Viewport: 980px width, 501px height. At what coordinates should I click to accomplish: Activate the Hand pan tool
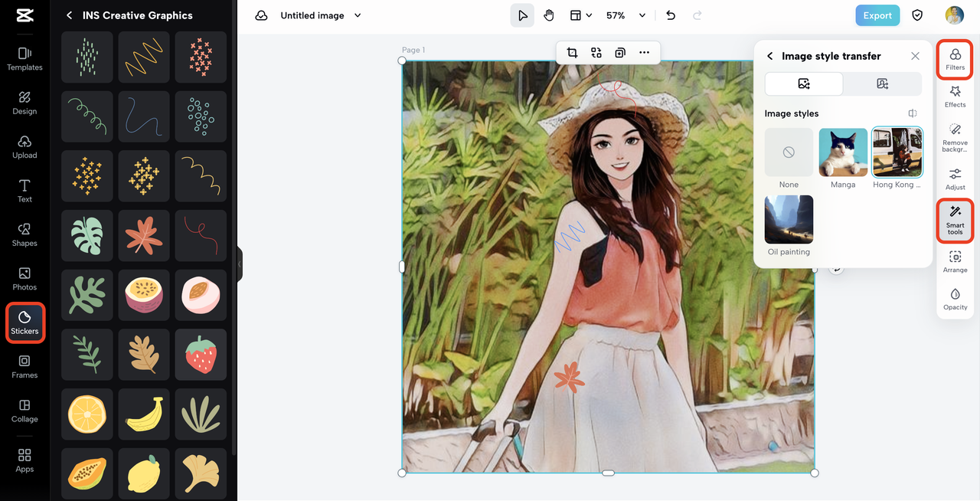pos(549,15)
